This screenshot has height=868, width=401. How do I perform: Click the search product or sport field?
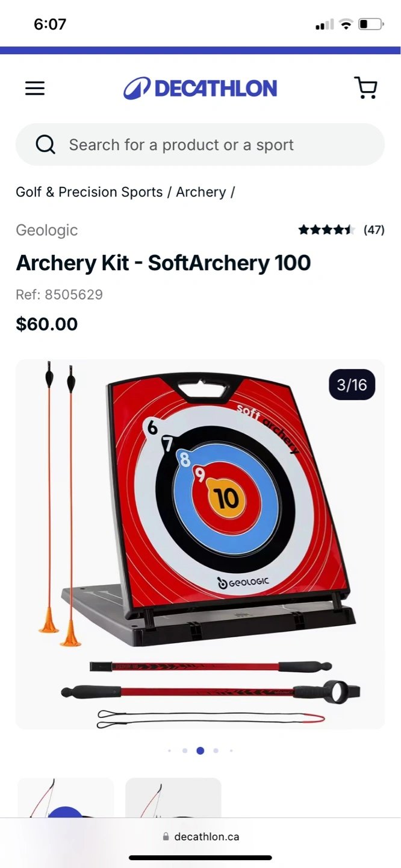click(200, 145)
